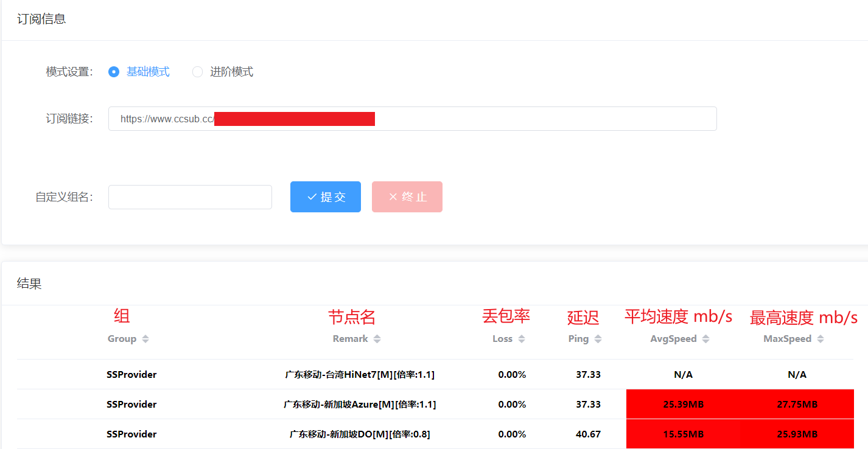868x449 pixels.
Task: Click the 27.75MB red MaxSpeed cell
Action: [x=797, y=405]
